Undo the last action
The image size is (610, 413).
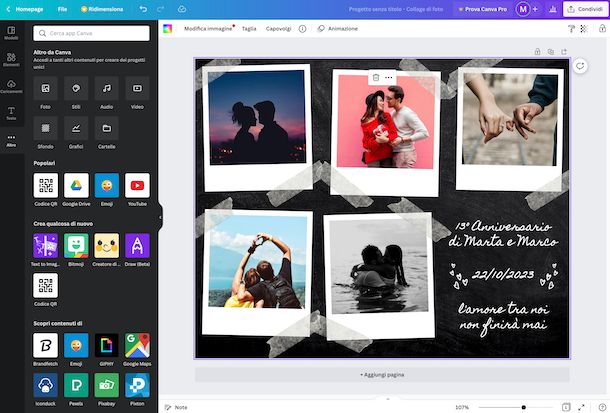point(143,9)
